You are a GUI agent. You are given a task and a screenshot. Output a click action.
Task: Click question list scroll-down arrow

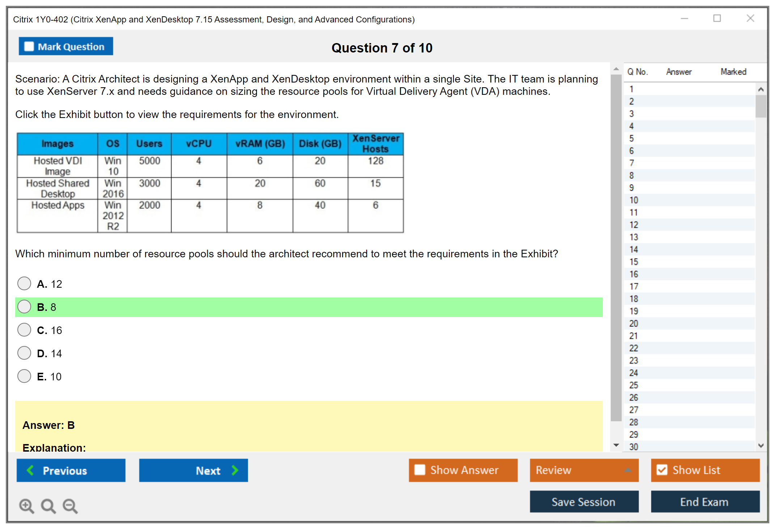click(x=761, y=446)
